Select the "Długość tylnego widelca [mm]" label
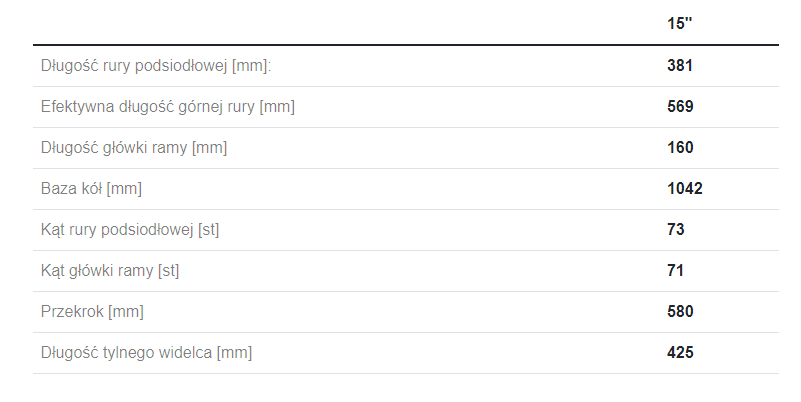This screenshot has width=801, height=402. tap(146, 353)
